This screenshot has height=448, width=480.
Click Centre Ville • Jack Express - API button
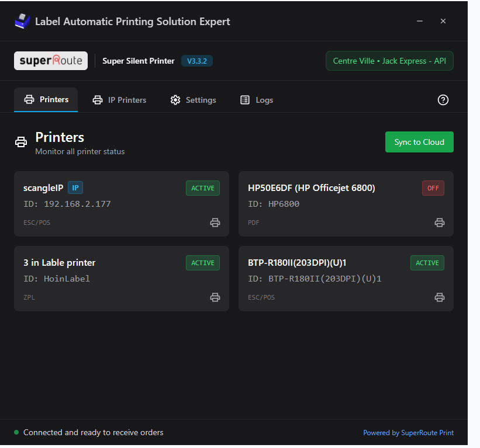pyautogui.click(x=389, y=61)
